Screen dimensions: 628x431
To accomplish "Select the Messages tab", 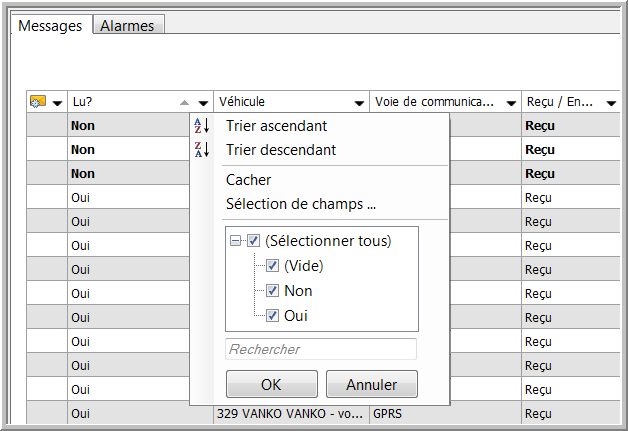I will 51,26.
